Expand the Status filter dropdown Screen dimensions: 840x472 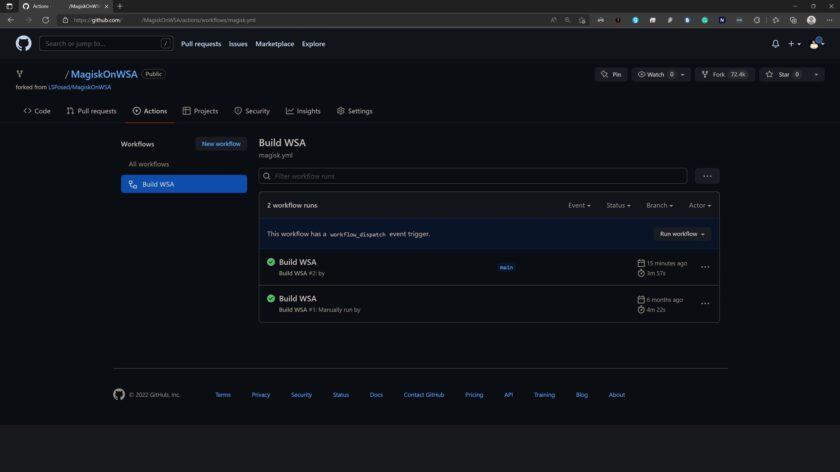(x=618, y=205)
